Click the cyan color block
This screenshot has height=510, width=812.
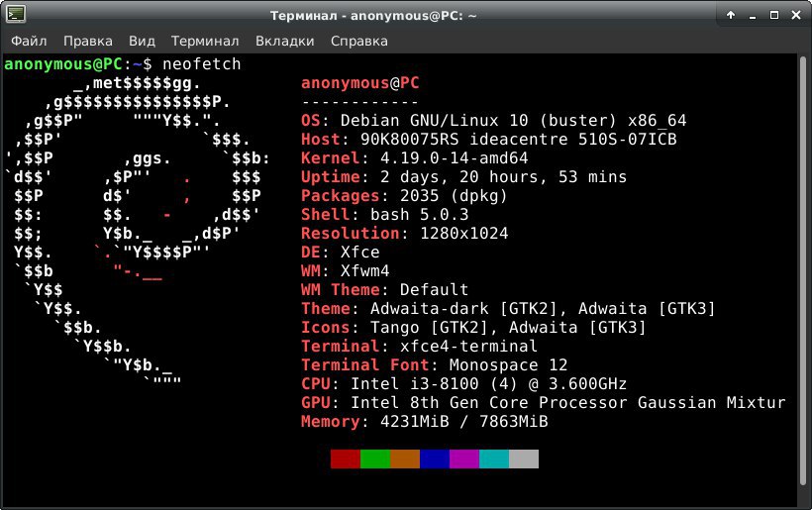[x=493, y=459]
